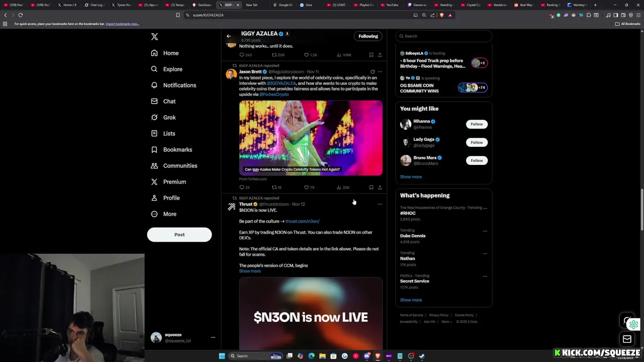Switch to the Sora browser tab
The width and height of the screenshot is (644, 362).
click(x=306, y=5)
